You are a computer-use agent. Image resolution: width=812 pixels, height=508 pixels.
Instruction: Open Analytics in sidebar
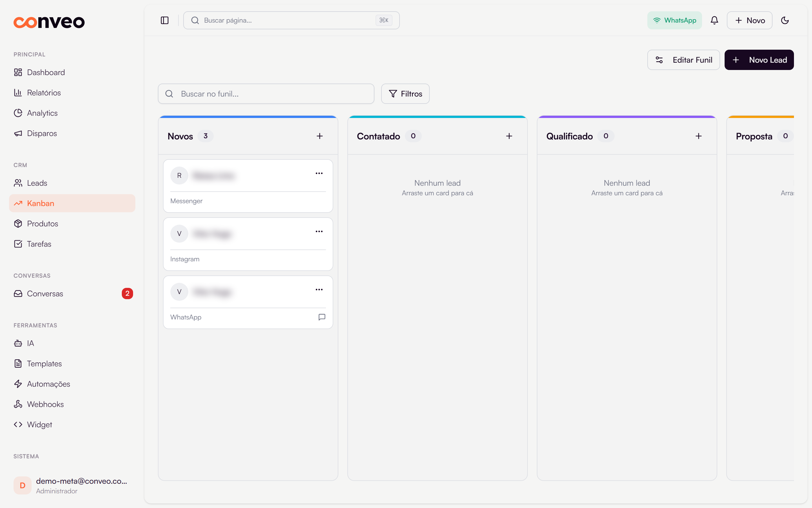(x=72, y=113)
